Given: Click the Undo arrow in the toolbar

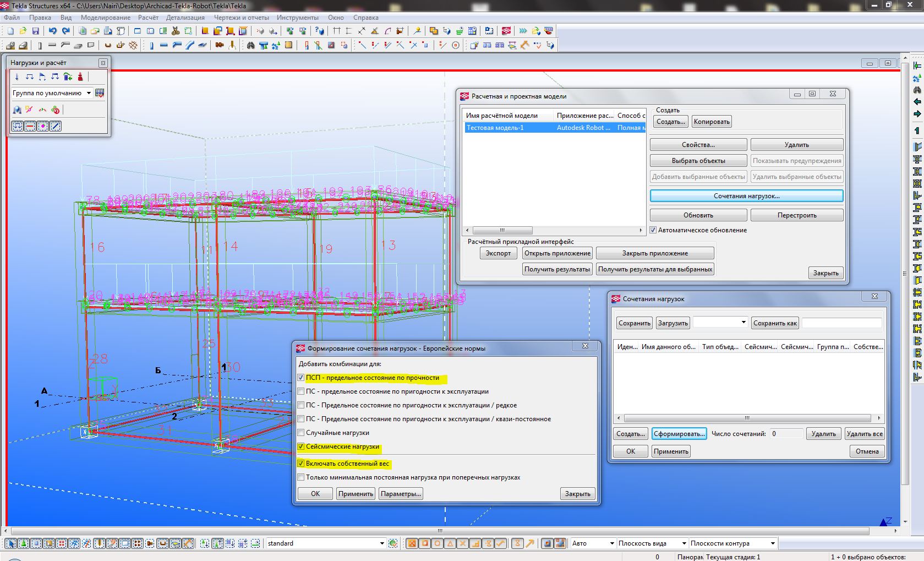Looking at the screenshot, I should tap(52, 31).
